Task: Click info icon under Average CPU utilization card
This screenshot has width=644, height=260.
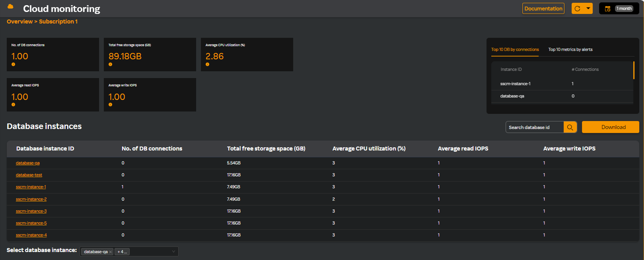Action: tap(207, 64)
